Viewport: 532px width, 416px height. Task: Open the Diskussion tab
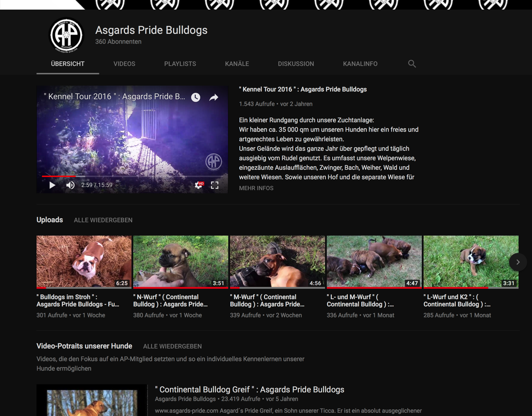[296, 64]
